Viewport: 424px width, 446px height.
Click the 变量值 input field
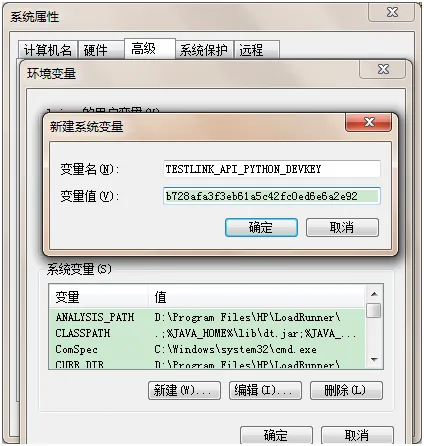pyautogui.click(x=272, y=196)
